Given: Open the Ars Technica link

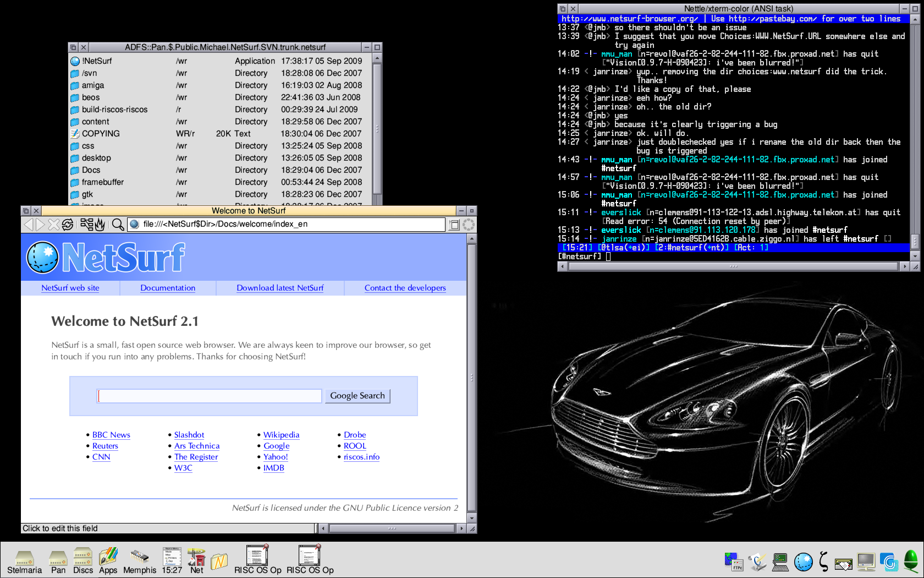Looking at the screenshot, I should pyautogui.click(x=197, y=446).
